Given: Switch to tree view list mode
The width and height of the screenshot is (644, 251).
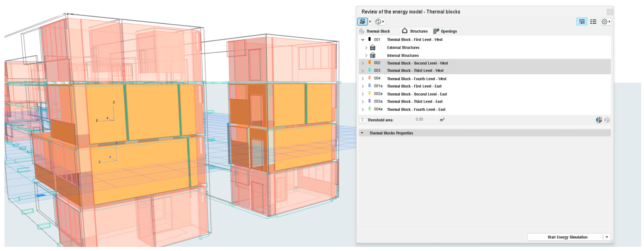Looking at the screenshot, I should pyautogui.click(x=582, y=22).
